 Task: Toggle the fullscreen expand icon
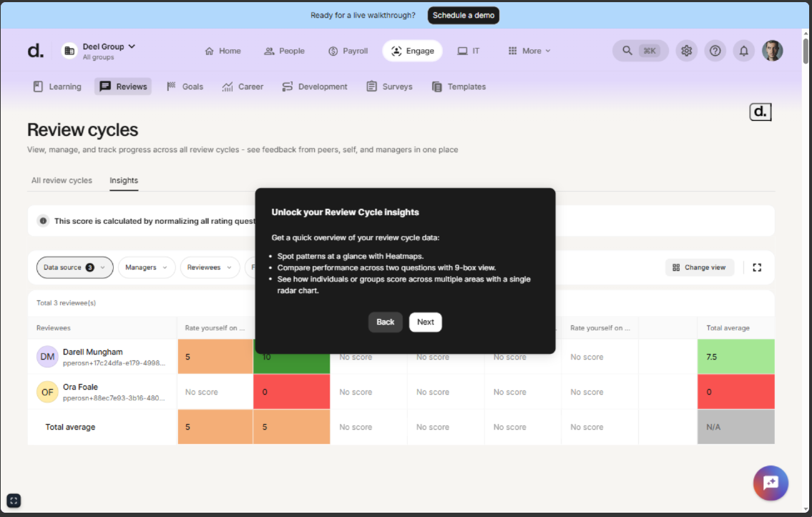[757, 267]
